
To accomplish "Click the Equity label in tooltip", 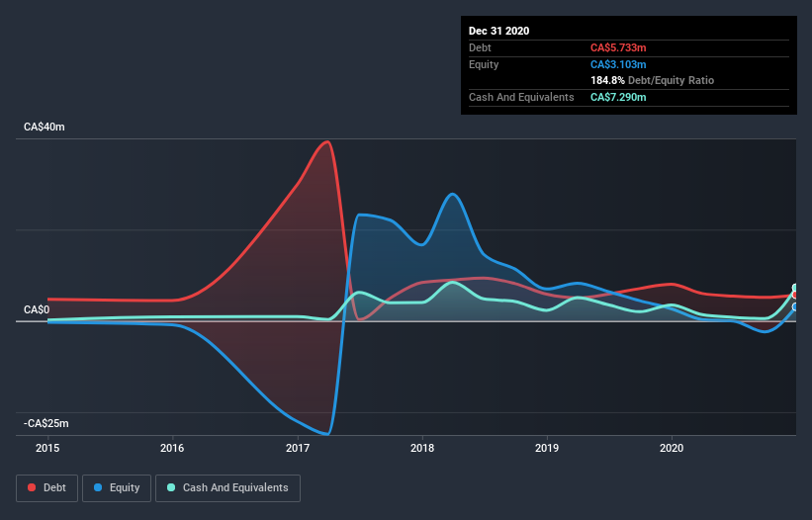I will 484,64.
